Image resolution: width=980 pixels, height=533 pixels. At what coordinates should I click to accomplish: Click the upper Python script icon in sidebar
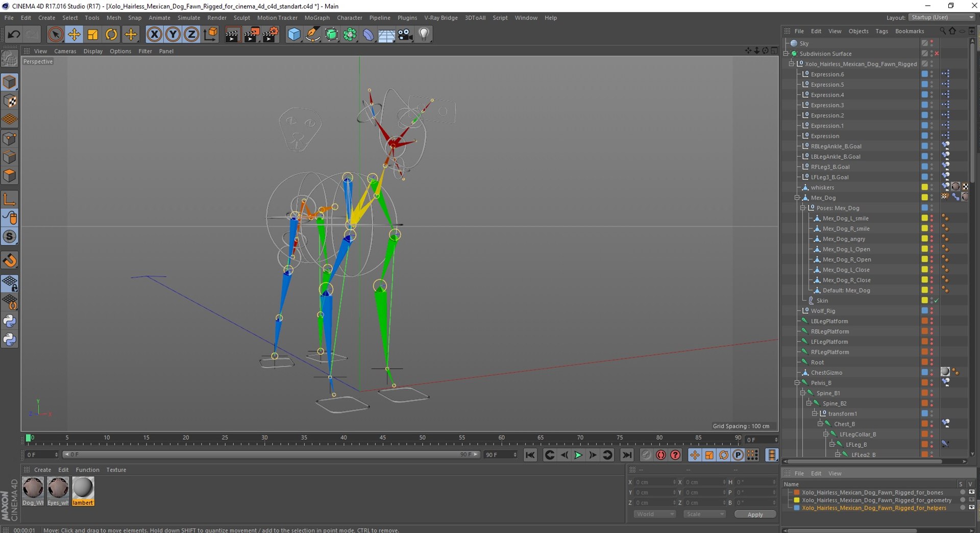point(10,321)
